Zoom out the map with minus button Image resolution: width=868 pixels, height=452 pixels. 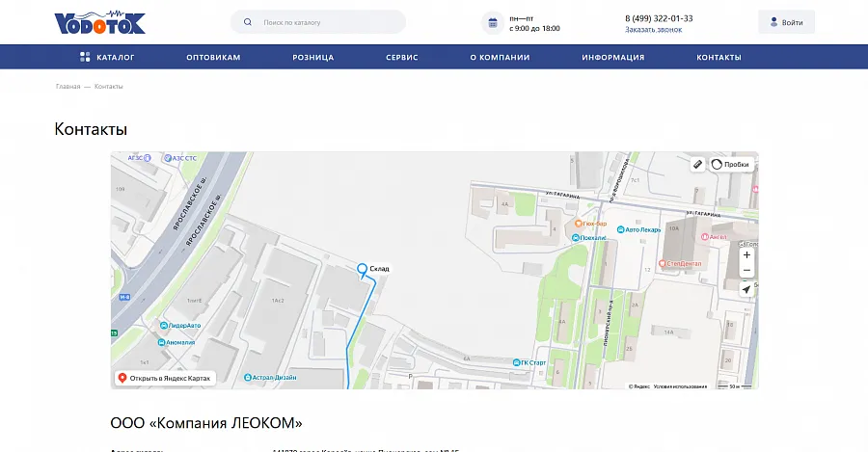pos(746,271)
